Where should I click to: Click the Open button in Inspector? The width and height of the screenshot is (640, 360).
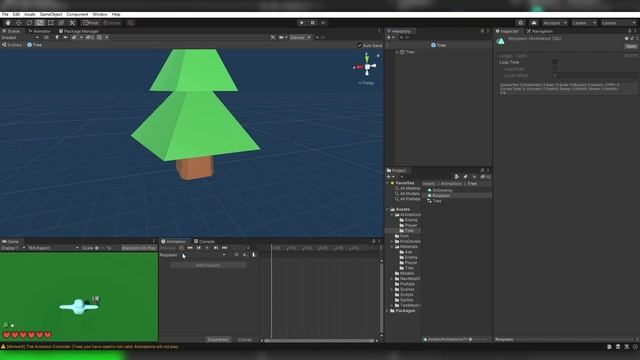(x=631, y=46)
